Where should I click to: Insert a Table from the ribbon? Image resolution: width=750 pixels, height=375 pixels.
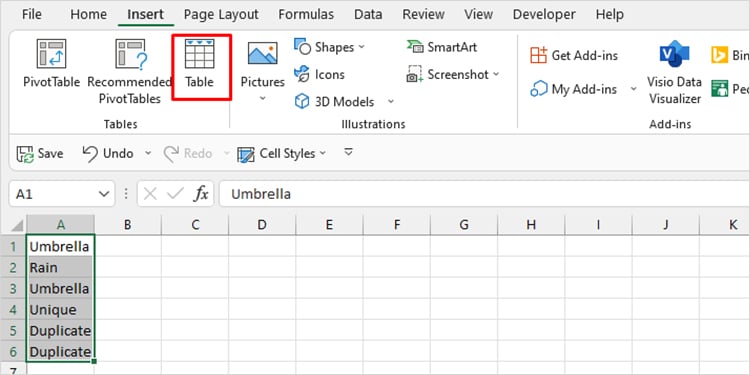(x=199, y=65)
